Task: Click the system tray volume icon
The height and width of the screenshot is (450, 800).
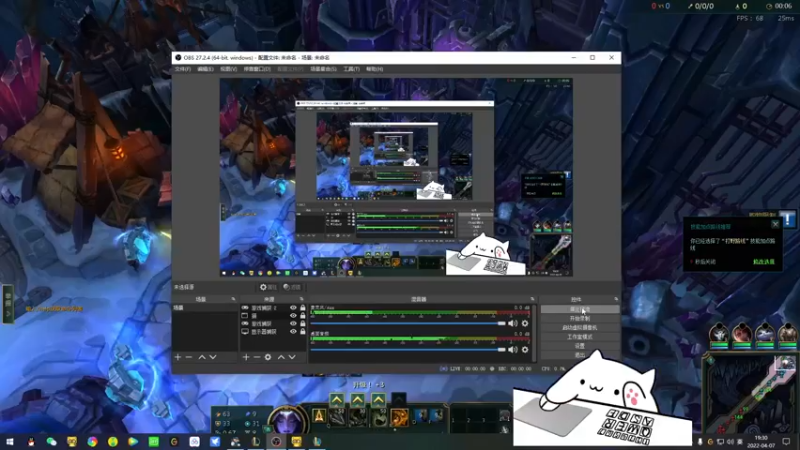Action: (730, 442)
